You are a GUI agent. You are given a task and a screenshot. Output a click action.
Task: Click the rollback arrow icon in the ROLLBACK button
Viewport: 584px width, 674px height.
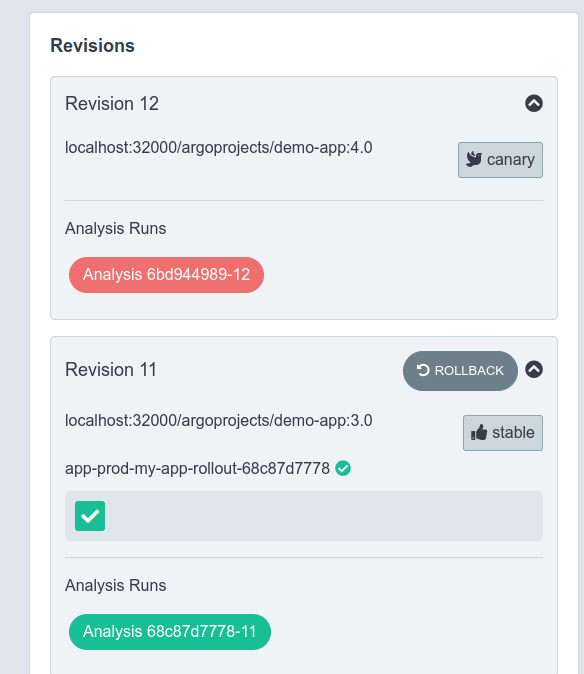423,370
